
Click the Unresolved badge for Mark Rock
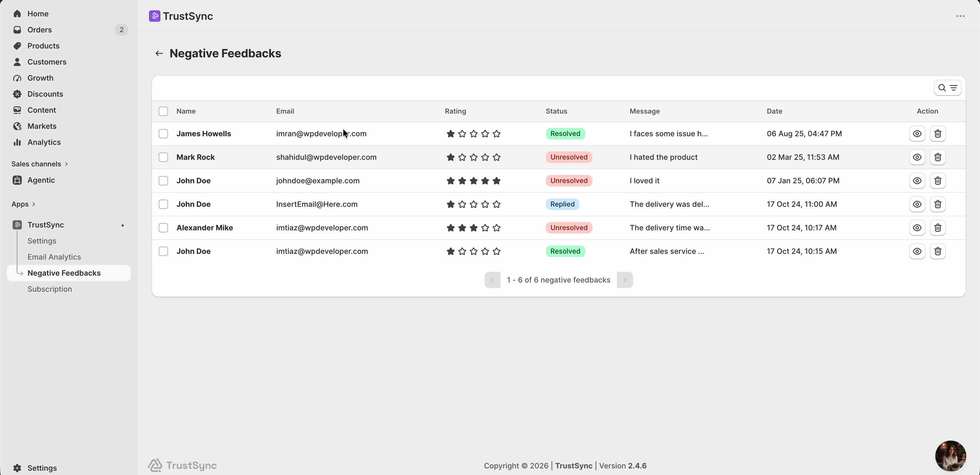(569, 157)
